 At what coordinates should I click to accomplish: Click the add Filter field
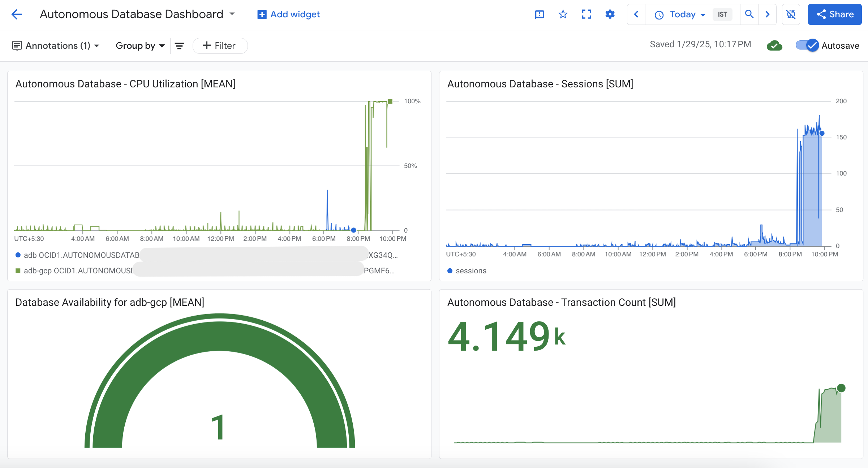220,46
